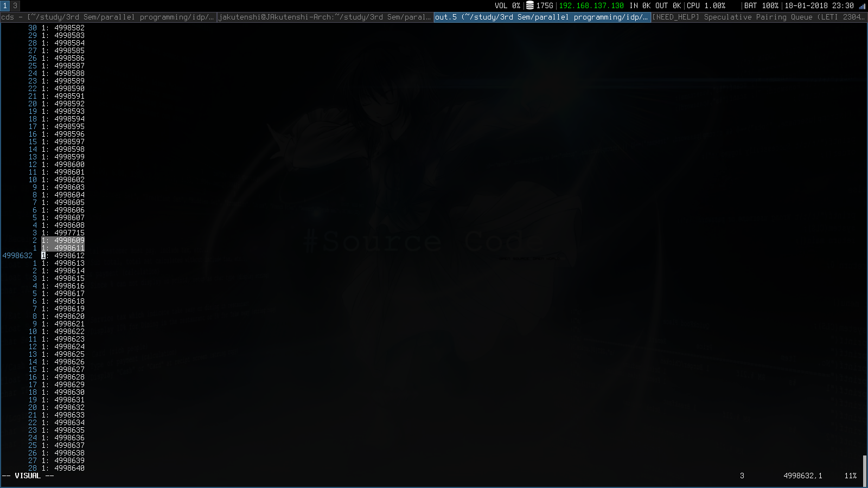
Task: Open the jakutenshi@JAkutenshi-Arch terminal tab
Action: [325, 17]
